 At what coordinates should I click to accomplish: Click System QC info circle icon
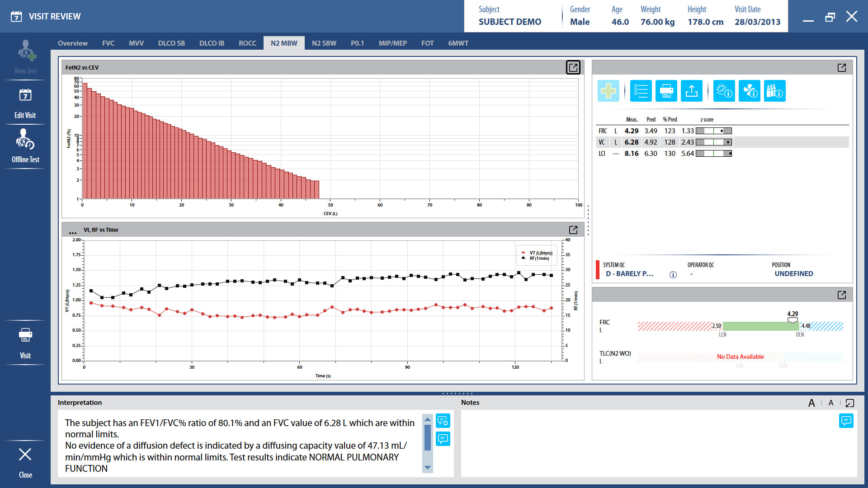point(673,275)
